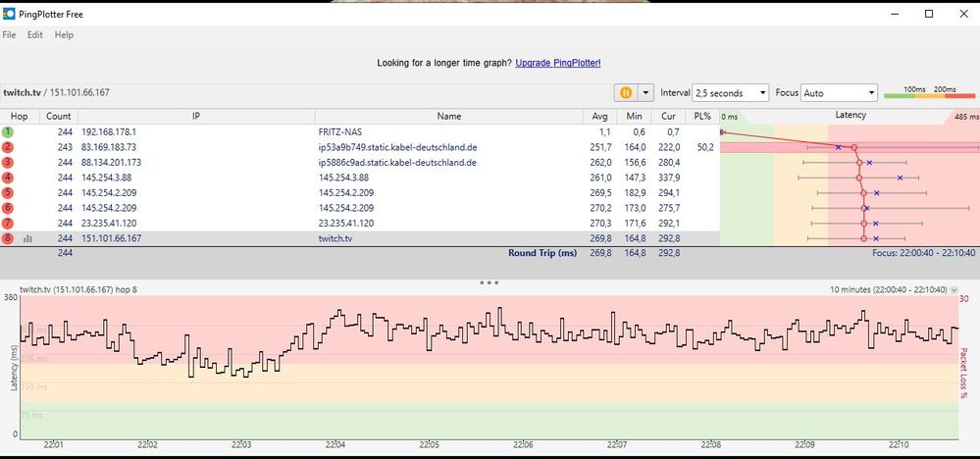Click the Focus: 22:00:40 - 22:10:40 text
Image resolution: width=980 pixels, height=459 pixels.
tap(924, 253)
